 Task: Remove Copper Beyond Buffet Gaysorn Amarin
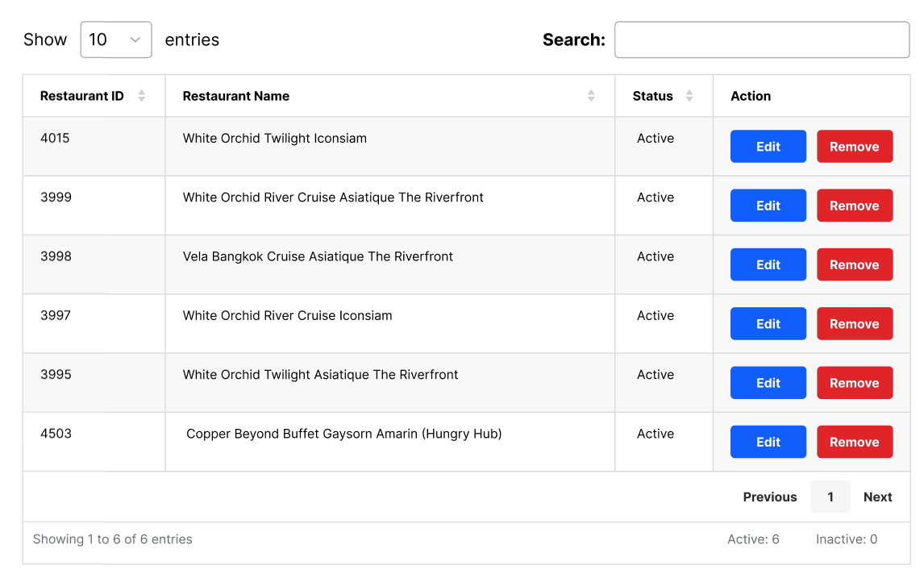point(854,442)
